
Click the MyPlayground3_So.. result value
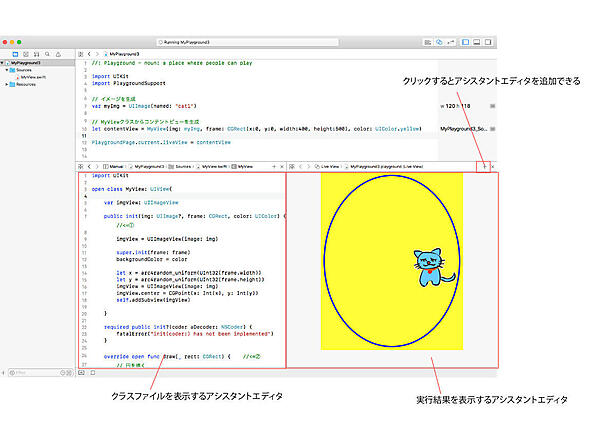click(464, 129)
